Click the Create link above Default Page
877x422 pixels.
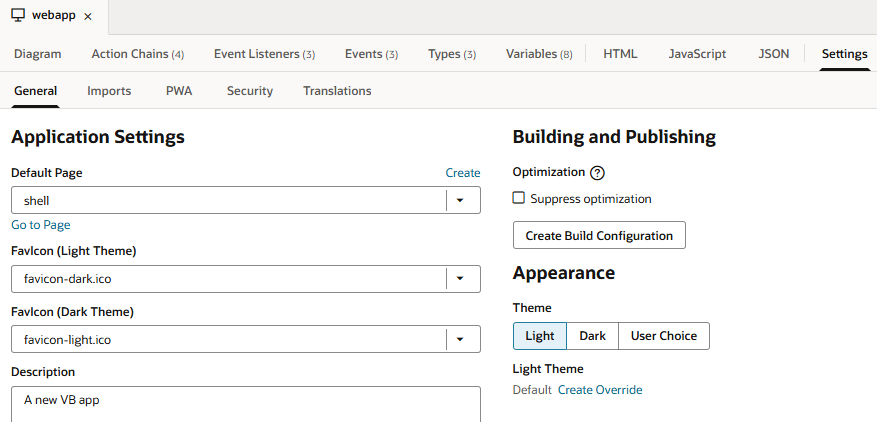point(462,173)
